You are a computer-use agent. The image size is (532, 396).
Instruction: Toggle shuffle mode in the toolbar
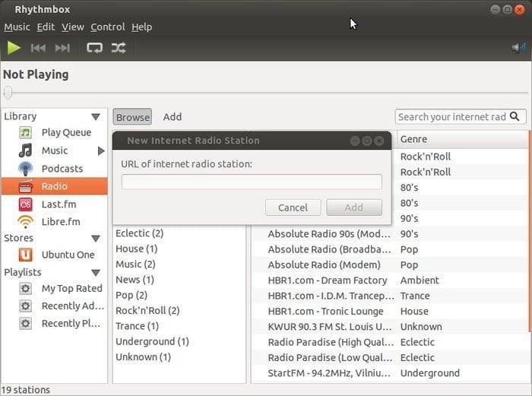119,48
